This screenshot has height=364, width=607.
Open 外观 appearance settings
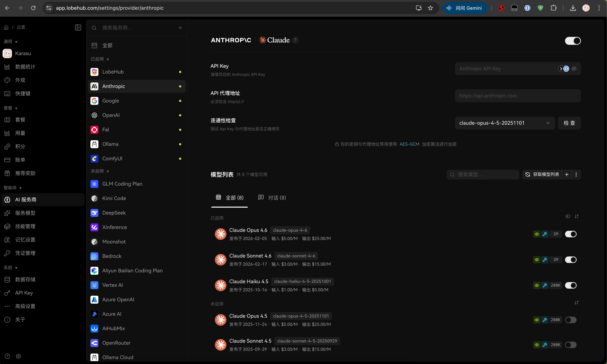[x=43, y=80]
